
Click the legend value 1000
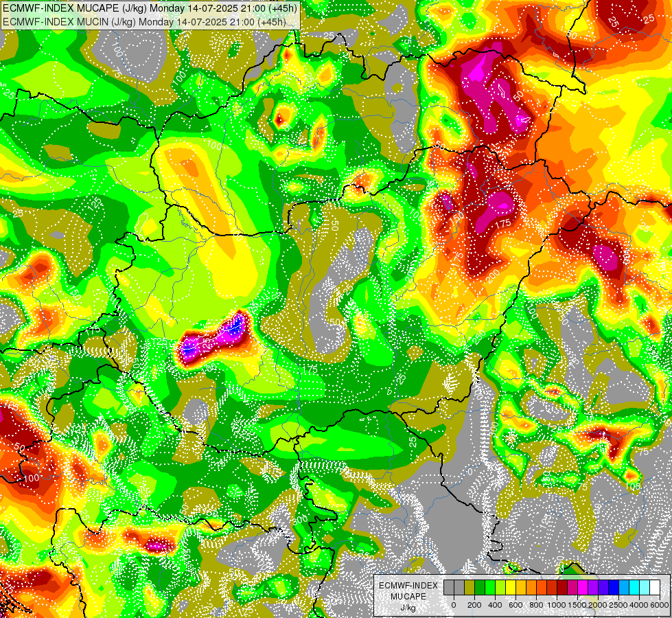click(557, 605)
